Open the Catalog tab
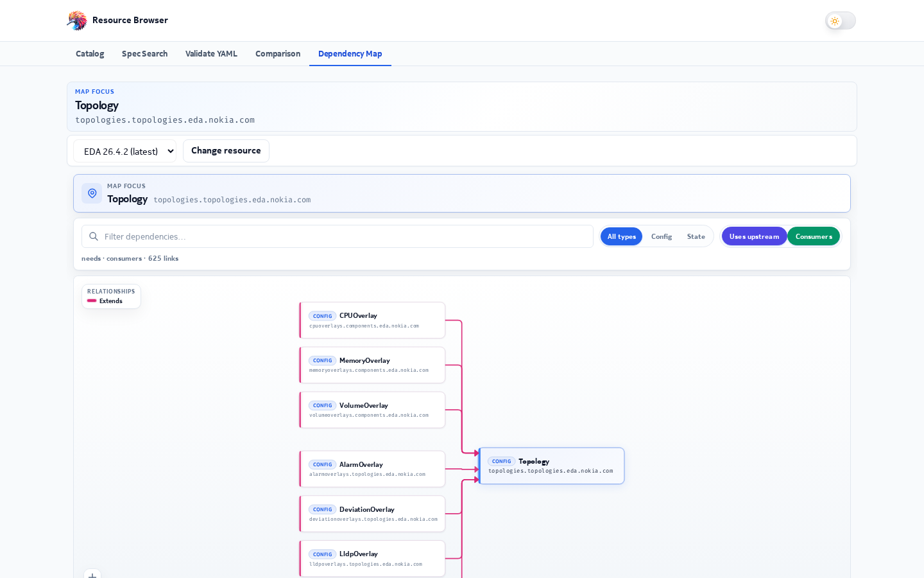 [90, 54]
